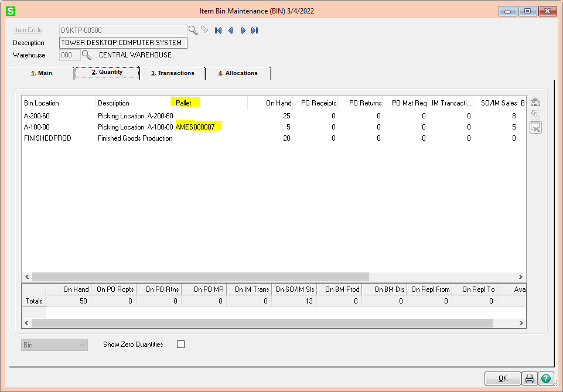Click the totals grid horizontal scrollbar thumb
563x392 pixels.
(262, 323)
